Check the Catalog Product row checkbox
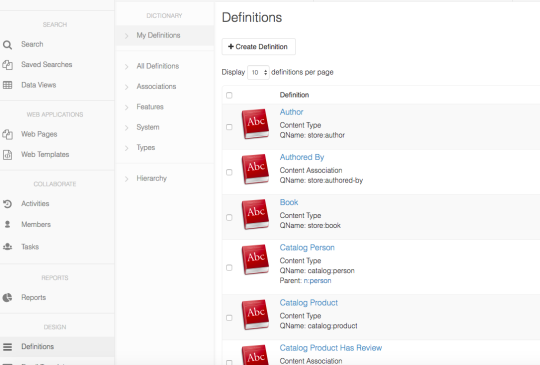The image size is (540, 365). 229,318
